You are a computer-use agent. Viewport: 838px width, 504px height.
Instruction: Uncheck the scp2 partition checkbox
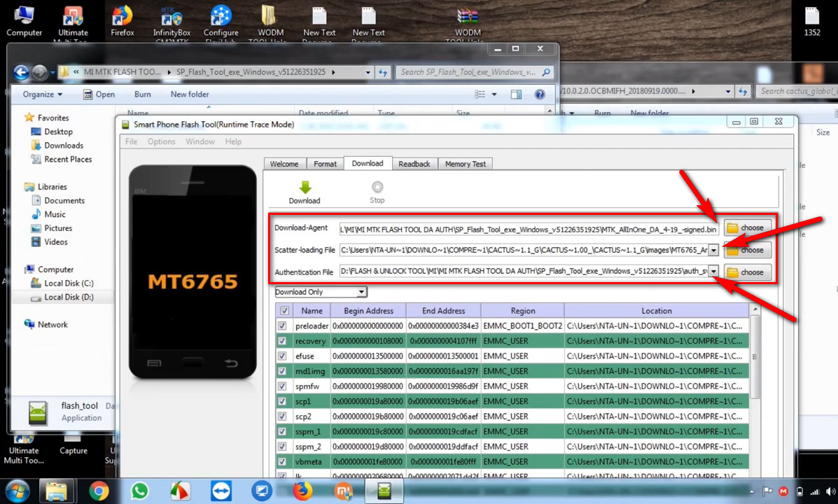[x=282, y=416]
